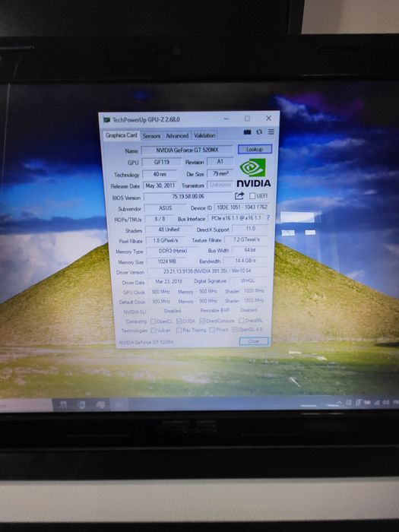Screen dimensions: 399x532
Task: Toggle the Vulkan checkbox
Action: 154,330
